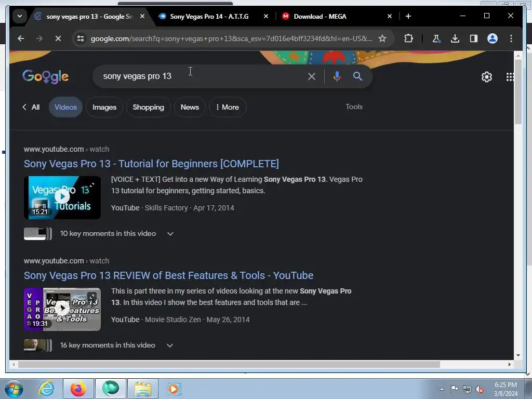Click the 16 key moments preview image

click(37, 345)
